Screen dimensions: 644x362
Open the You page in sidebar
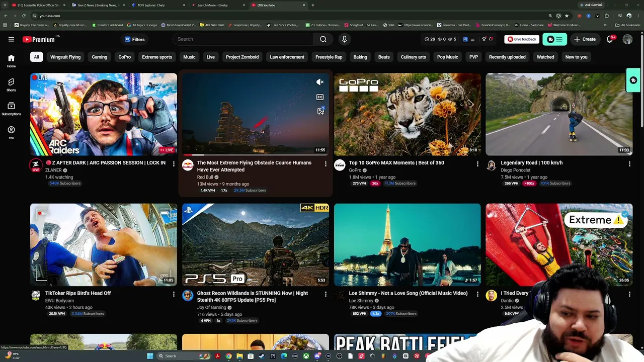click(x=11, y=132)
